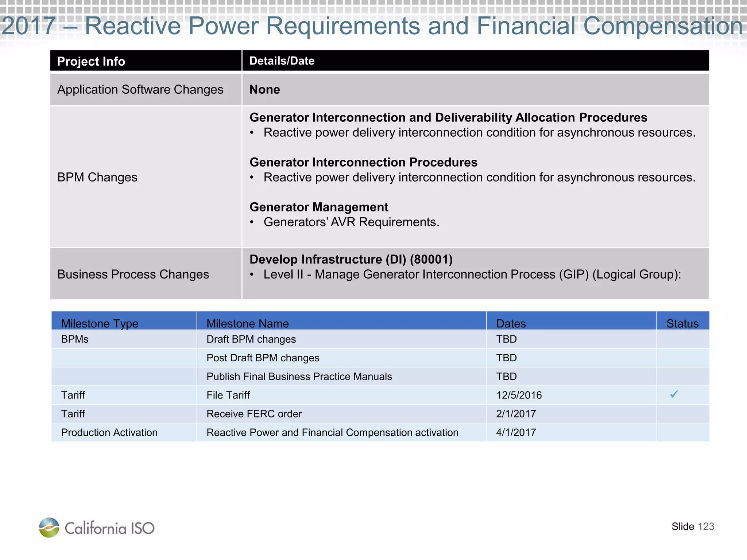Click the 'Receive FERC order' milestone
747x560 pixels.
(x=254, y=414)
